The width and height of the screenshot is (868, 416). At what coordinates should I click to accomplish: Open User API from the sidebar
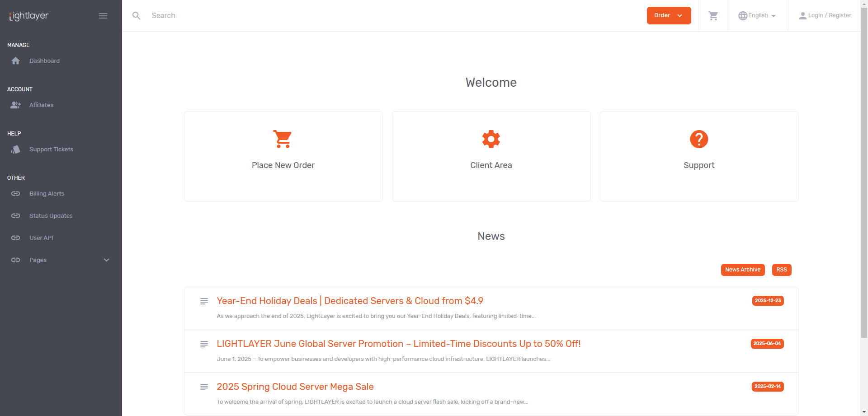click(41, 238)
